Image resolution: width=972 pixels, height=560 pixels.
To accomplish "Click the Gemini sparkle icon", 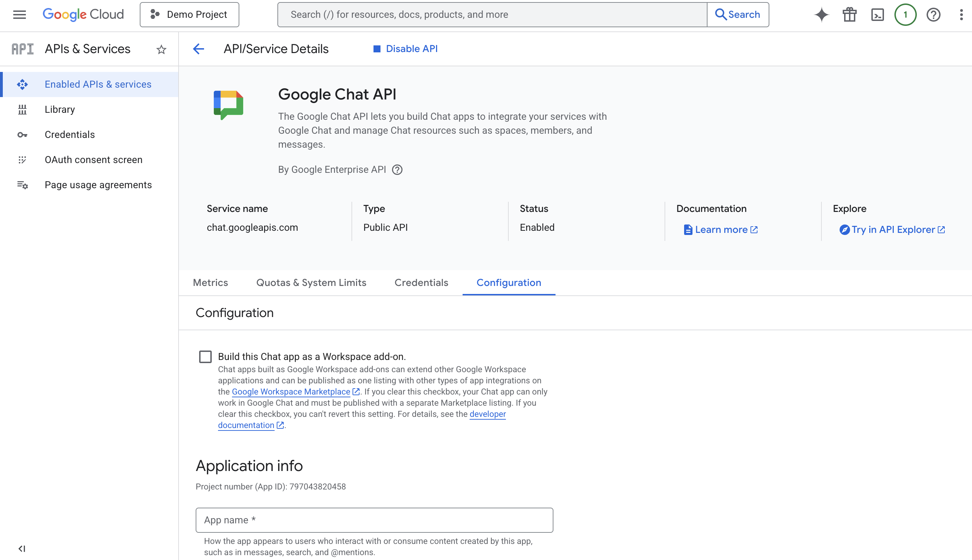I will tap(821, 15).
